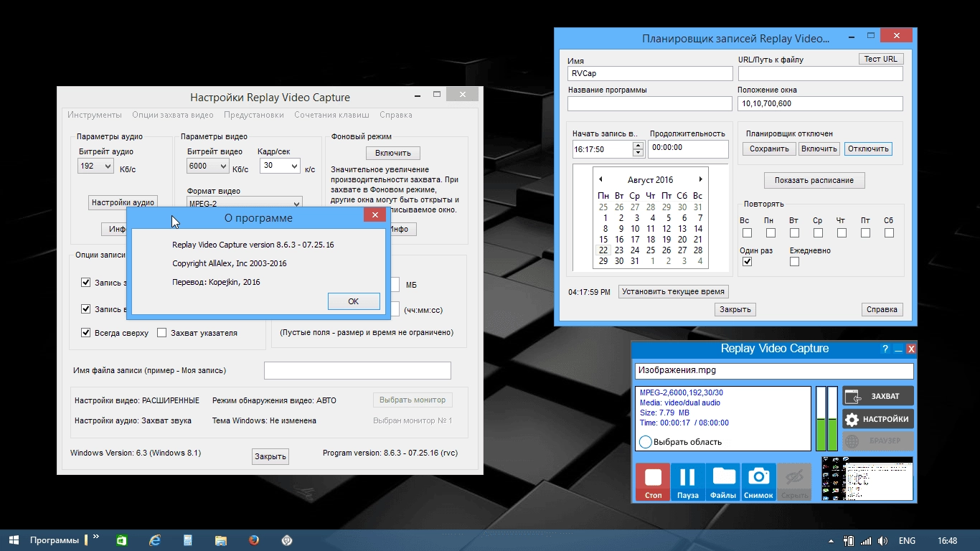Image resolution: width=980 pixels, height=551 pixels.
Task: Show hidden tray icons arrow
Action: 831,540
